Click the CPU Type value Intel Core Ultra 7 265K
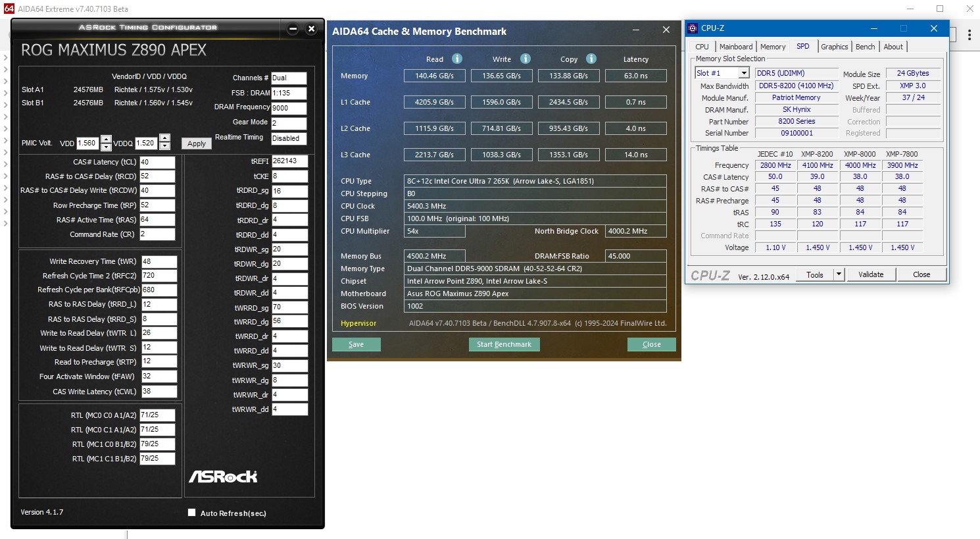This screenshot has height=539, width=980. pos(535,181)
